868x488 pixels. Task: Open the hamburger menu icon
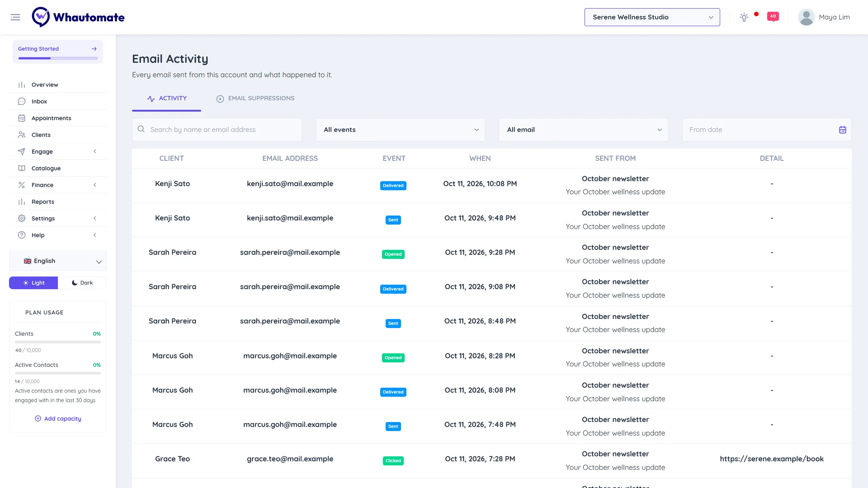coord(15,17)
